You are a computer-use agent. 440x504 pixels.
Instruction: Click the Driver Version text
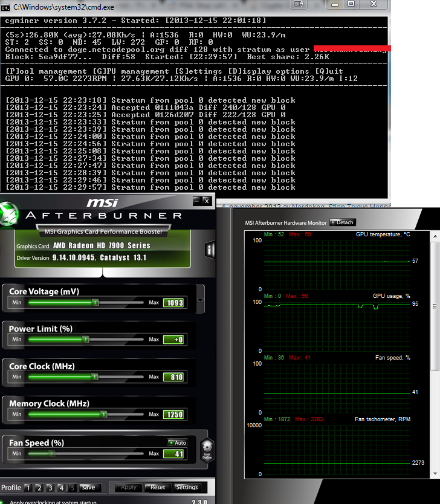click(99, 258)
